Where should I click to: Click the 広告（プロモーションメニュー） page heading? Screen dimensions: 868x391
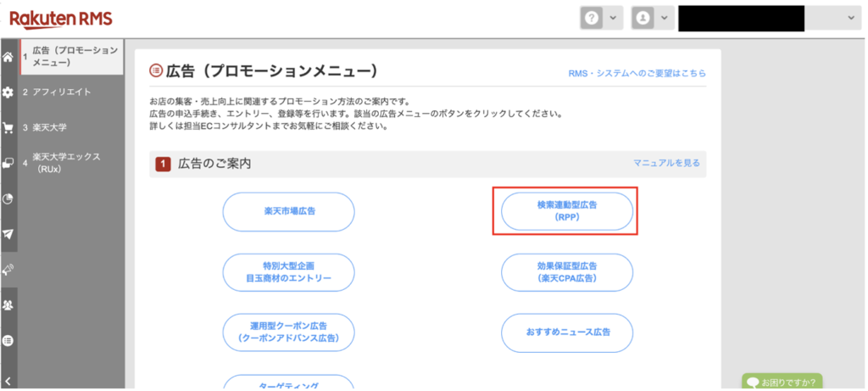272,70
